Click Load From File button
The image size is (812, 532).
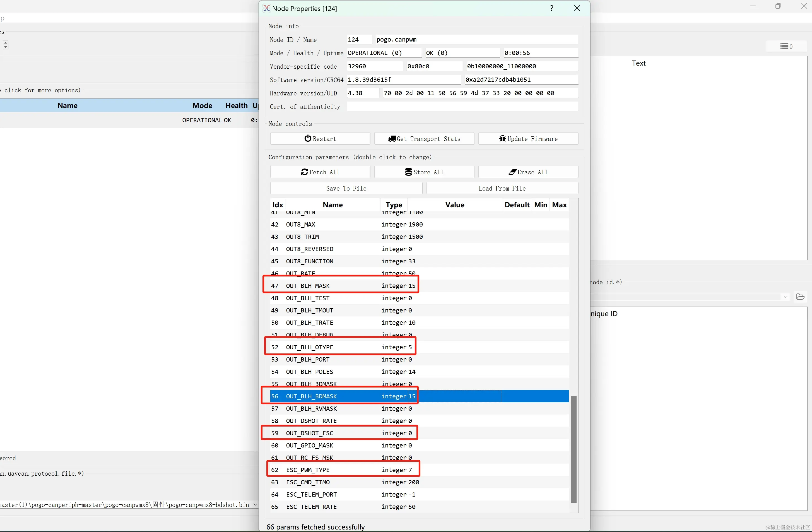pyautogui.click(x=502, y=188)
